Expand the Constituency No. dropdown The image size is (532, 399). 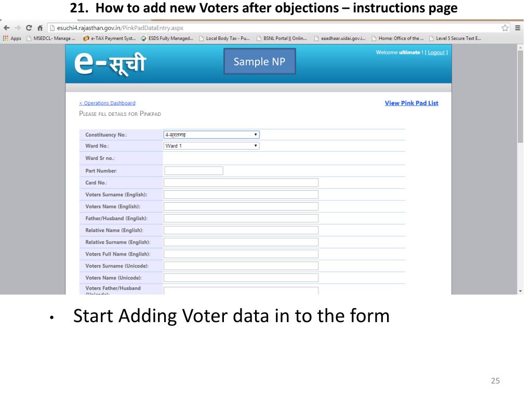click(x=211, y=135)
